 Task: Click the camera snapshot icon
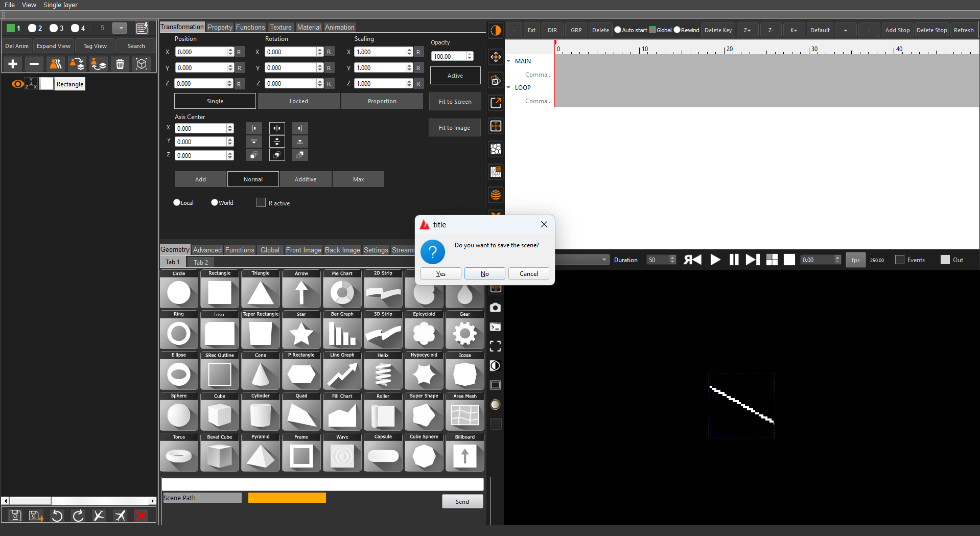(495, 308)
